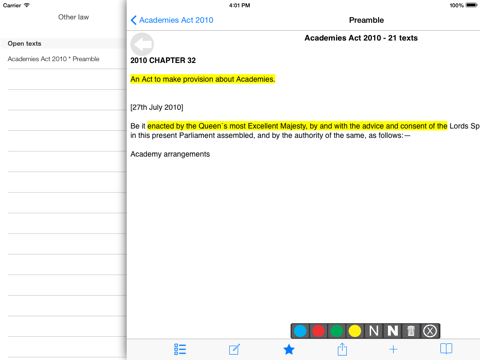The image size is (480, 360).
Task: Tap the 'Preamble' page title
Action: click(366, 20)
